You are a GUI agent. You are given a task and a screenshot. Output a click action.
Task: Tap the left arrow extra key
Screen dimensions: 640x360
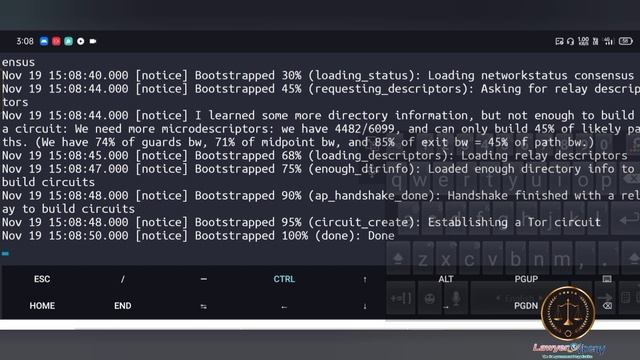[x=284, y=307]
